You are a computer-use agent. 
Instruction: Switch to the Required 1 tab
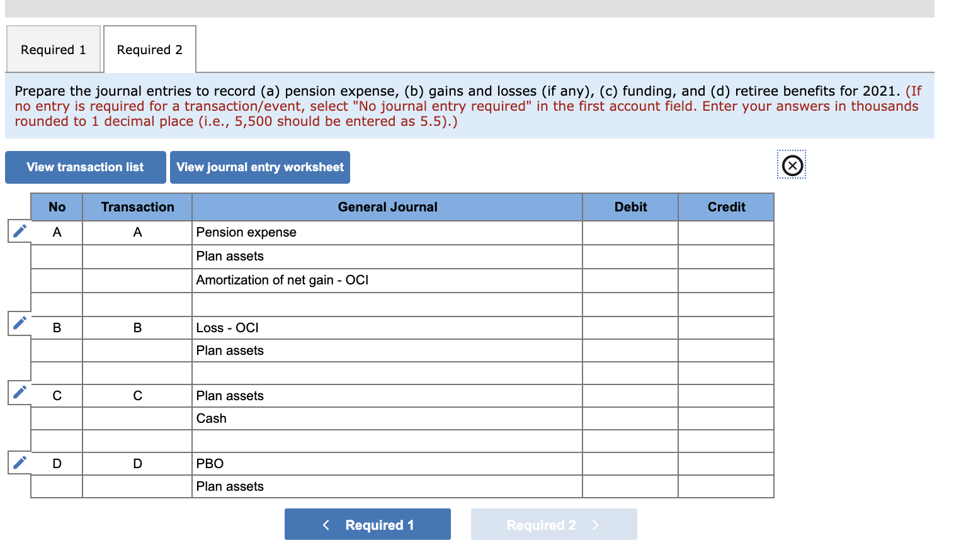pos(53,49)
